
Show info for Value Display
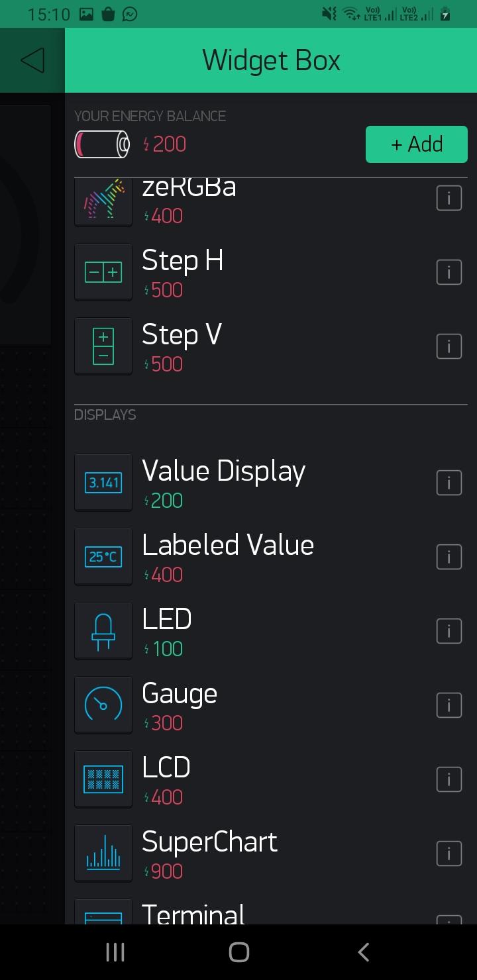(x=449, y=483)
